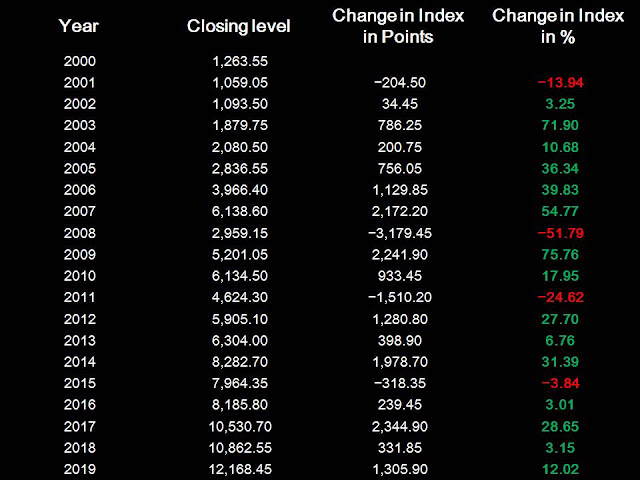Screen dimensions: 640x480
Task: Click closing level 5,201.05 for 2009
Action: pyautogui.click(x=240, y=255)
